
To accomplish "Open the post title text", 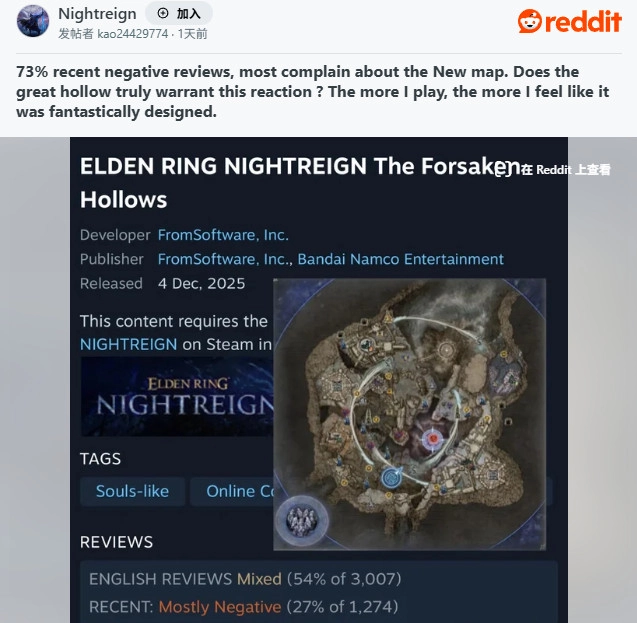I will [x=313, y=92].
